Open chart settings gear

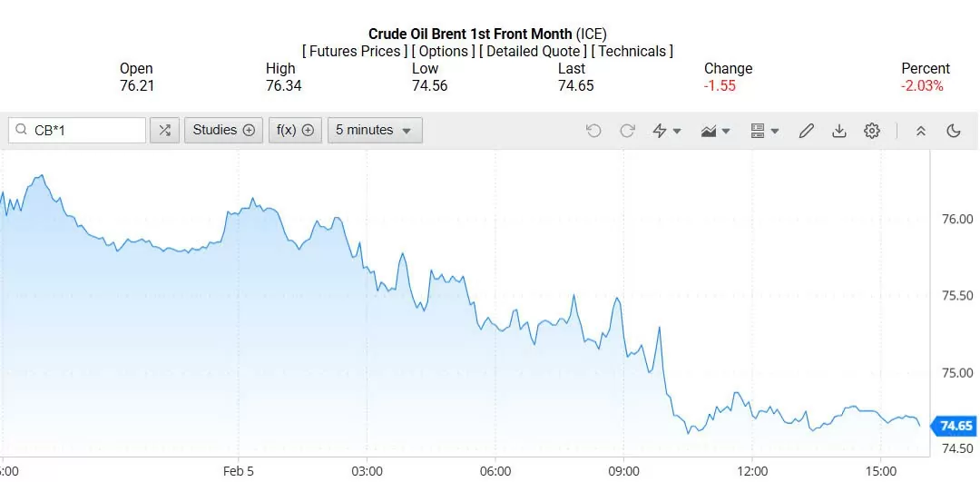872,131
